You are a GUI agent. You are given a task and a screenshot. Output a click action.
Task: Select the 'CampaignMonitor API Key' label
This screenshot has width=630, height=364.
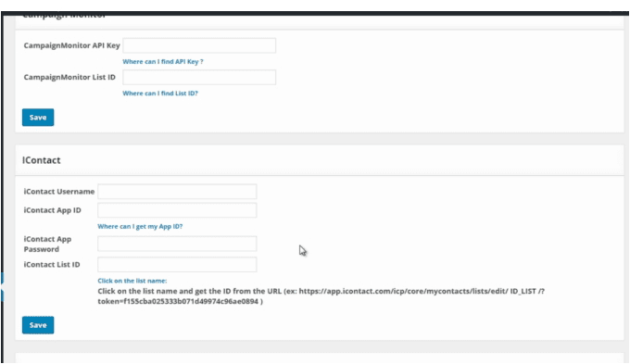pos(72,45)
